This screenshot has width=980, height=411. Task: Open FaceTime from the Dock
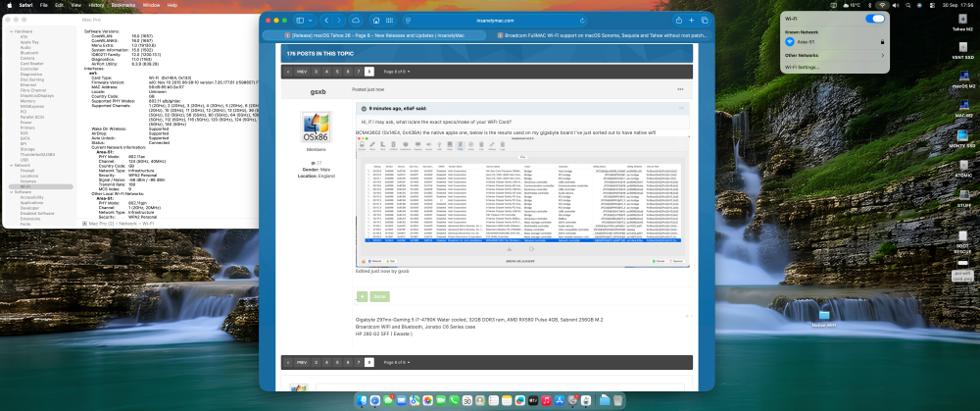(441, 400)
